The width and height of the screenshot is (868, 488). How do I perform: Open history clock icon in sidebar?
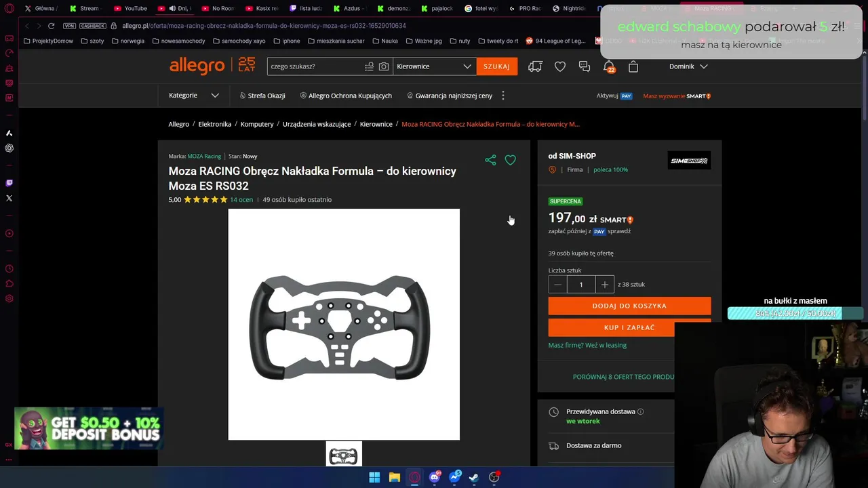pos(9,268)
